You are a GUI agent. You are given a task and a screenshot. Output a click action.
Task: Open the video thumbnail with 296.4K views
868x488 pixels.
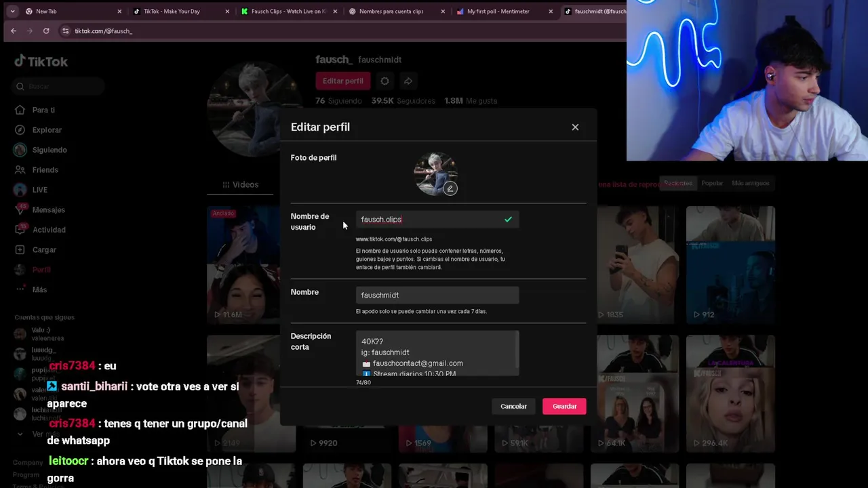(x=730, y=393)
